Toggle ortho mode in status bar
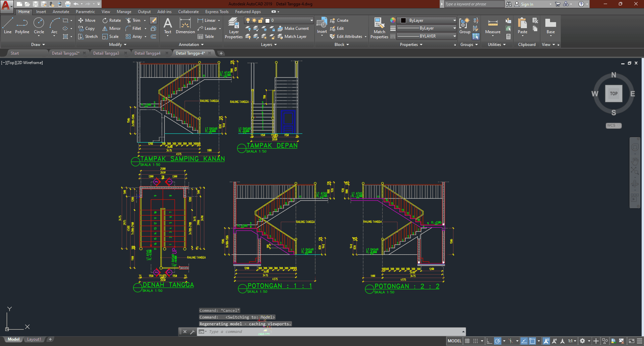 click(489, 341)
